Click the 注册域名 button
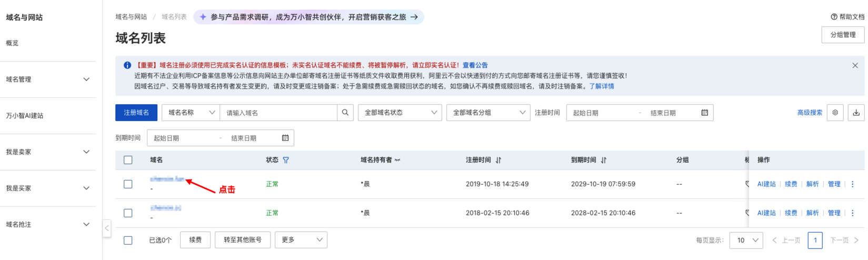 click(x=136, y=113)
